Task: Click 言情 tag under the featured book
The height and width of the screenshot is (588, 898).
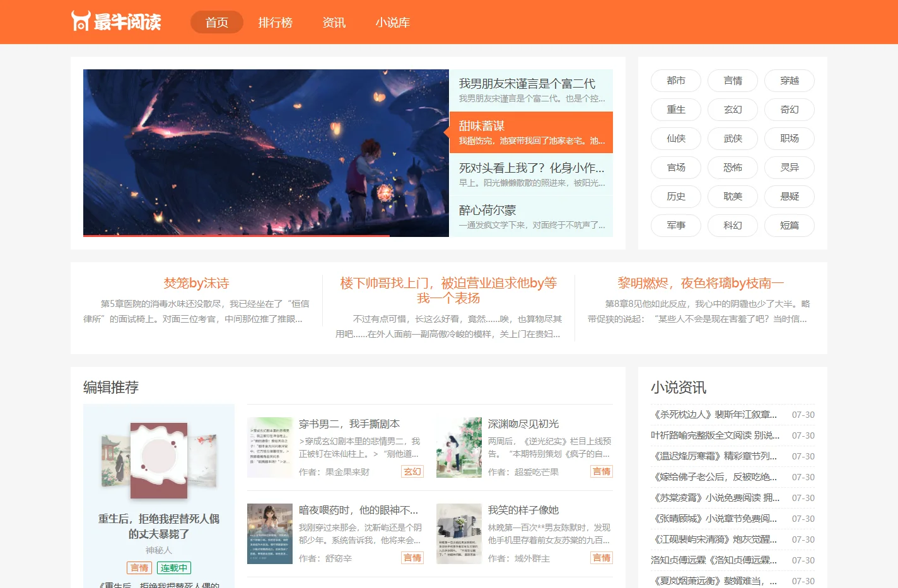Action: tap(139, 568)
